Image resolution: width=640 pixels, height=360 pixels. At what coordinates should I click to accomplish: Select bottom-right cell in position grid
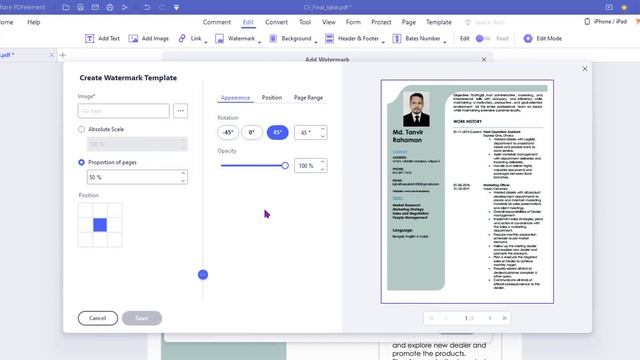[x=115, y=240]
